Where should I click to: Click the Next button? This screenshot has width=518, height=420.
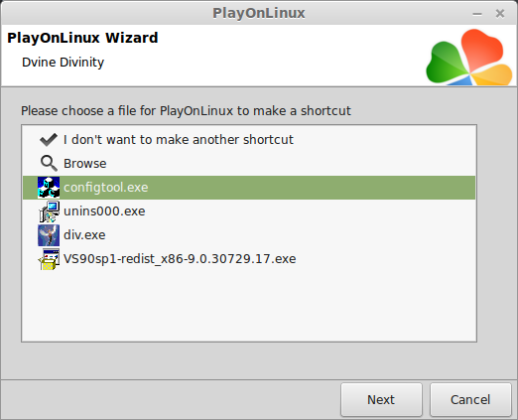pyautogui.click(x=381, y=399)
